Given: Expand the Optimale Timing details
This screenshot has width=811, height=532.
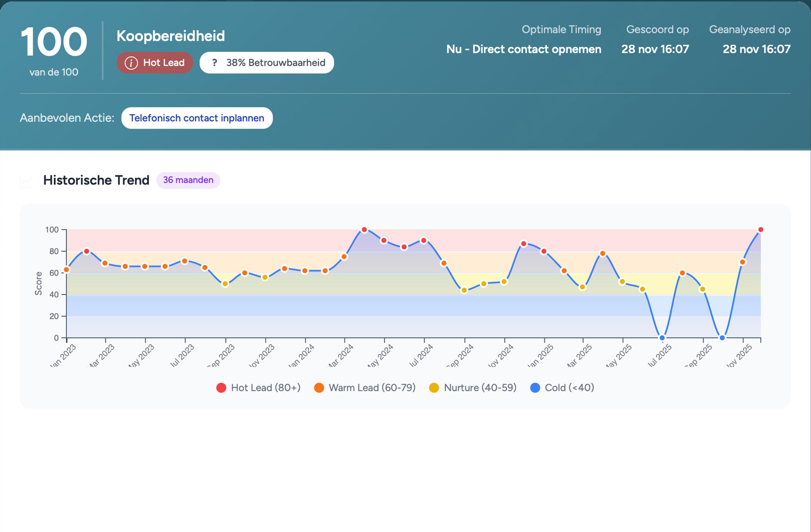Looking at the screenshot, I should tap(561, 29).
